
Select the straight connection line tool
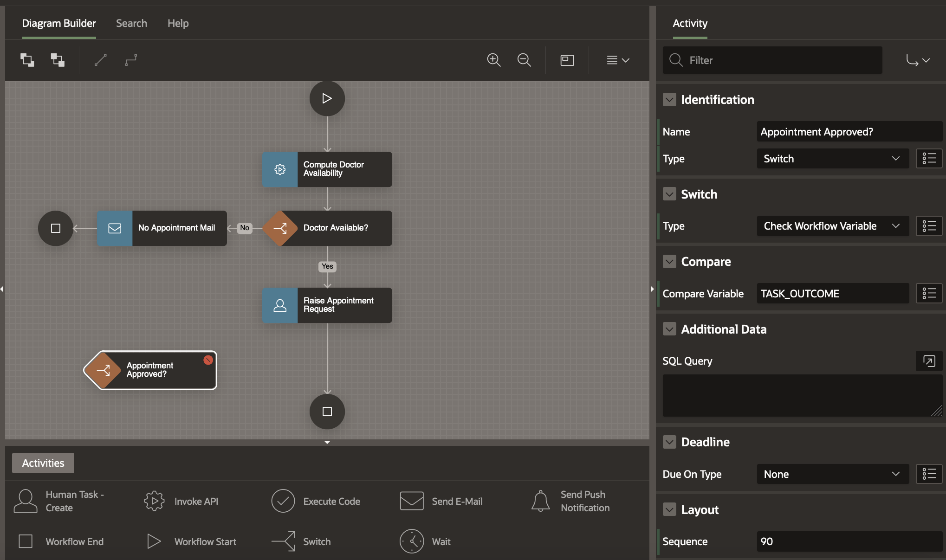[x=101, y=60]
